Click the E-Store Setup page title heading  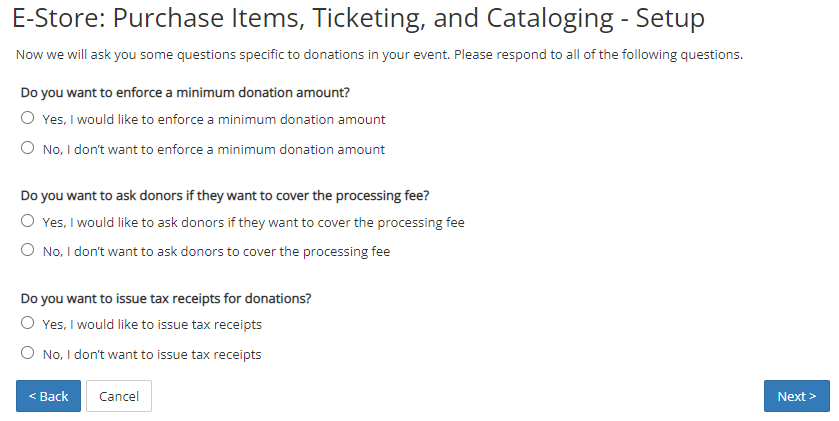358,18
